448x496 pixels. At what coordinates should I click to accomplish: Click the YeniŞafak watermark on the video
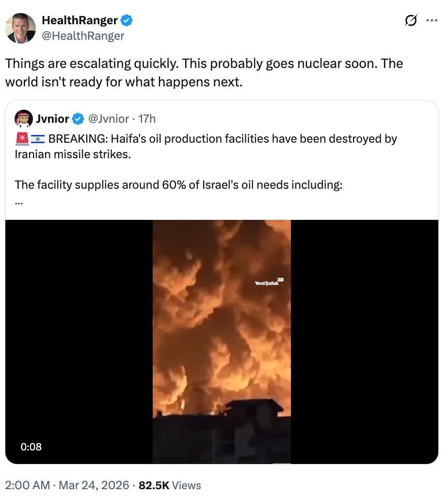(x=268, y=282)
